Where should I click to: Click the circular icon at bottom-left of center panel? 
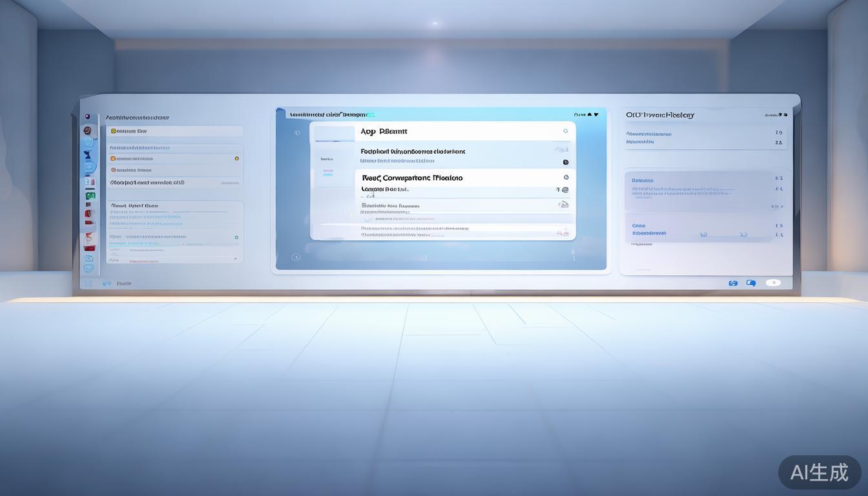[x=296, y=257]
